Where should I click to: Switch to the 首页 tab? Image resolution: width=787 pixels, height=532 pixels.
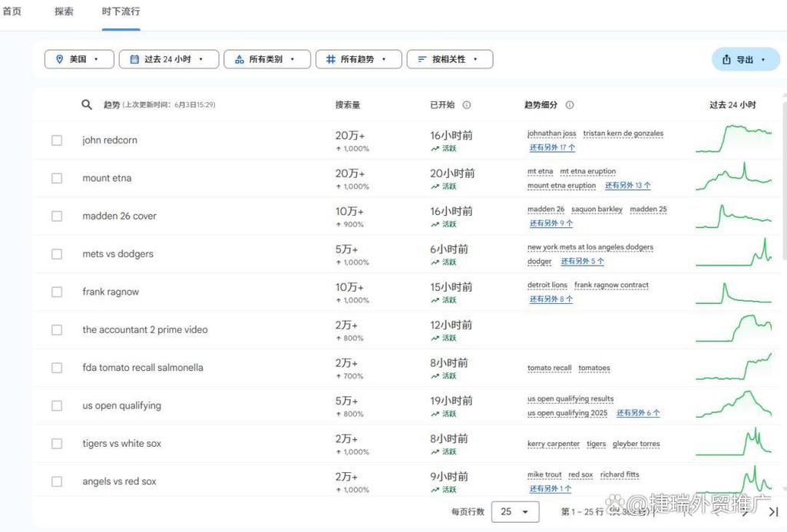(x=12, y=12)
